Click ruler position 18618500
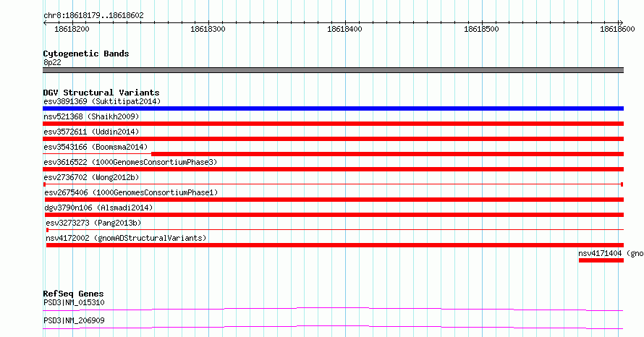Image resolution: width=644 pixels, height=337 pixels. 481,29
